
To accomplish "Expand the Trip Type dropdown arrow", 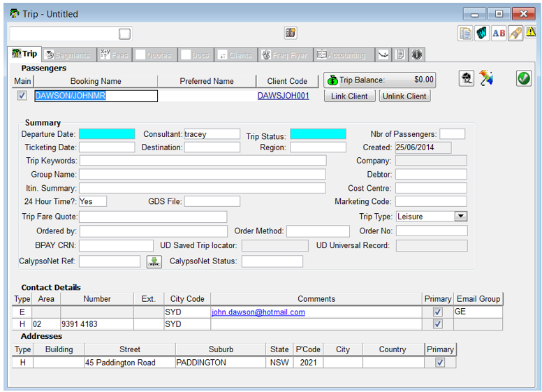I will (460, 217).
